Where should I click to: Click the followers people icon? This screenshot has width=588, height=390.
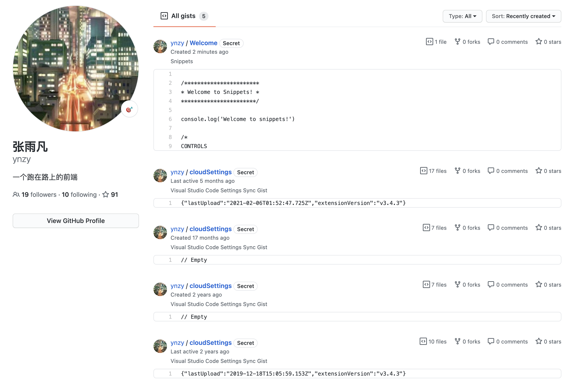point(16,195)
